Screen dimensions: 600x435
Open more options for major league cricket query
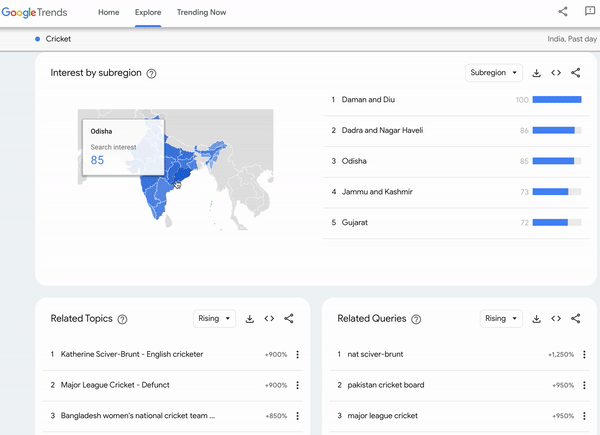(584, 416)
